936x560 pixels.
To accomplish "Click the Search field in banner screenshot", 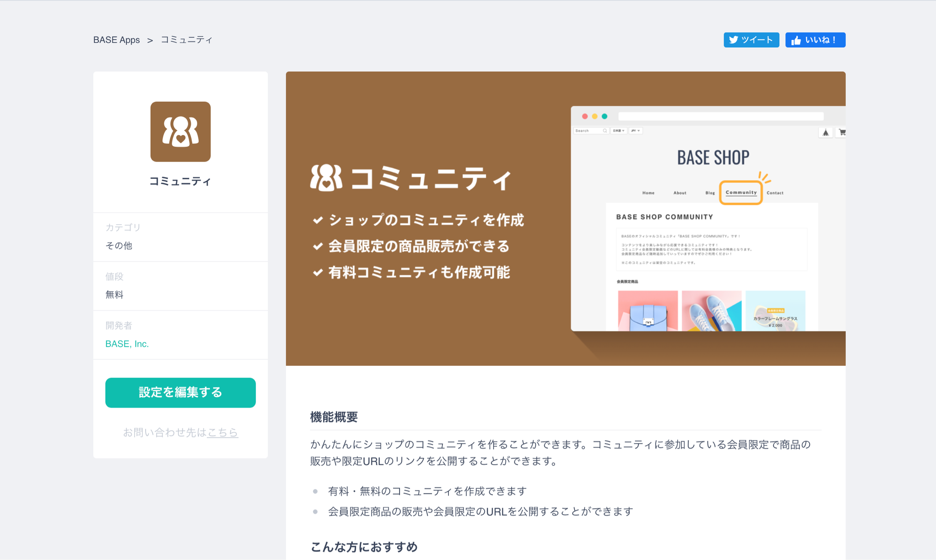I will [x=591, y=131].
